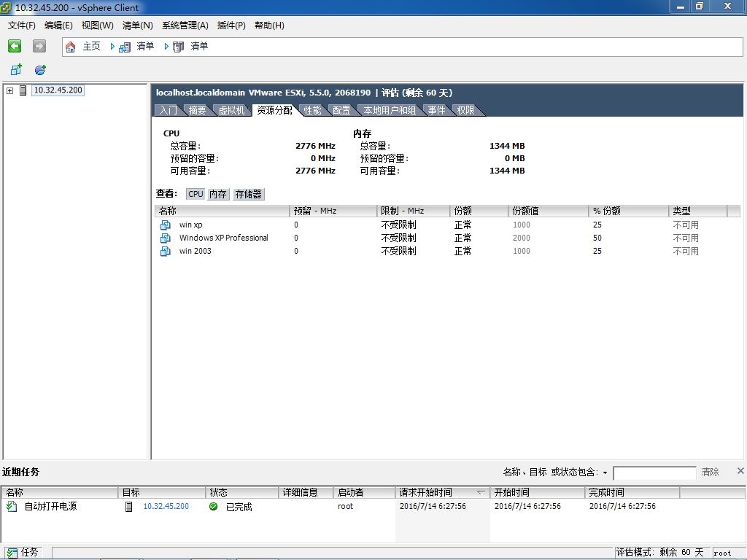
Task: Close the recent tasks panel with X
Action: coord(740,471)
